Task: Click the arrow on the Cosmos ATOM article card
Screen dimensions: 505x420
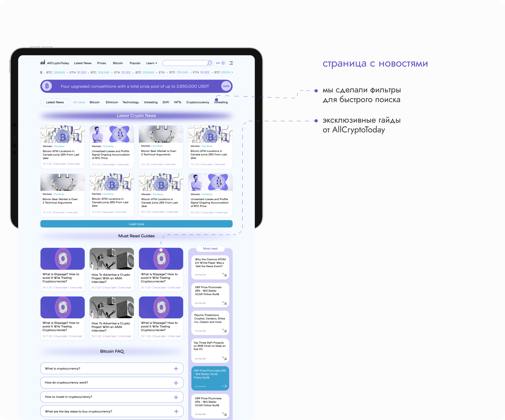Action: point(224,275)
